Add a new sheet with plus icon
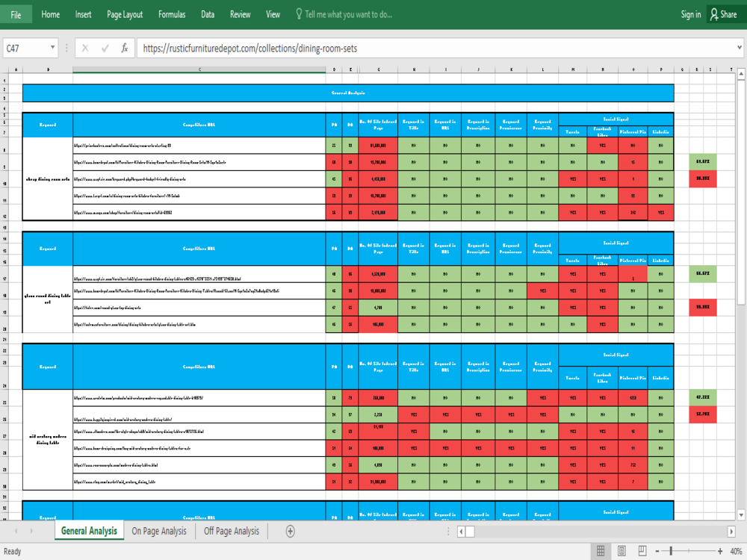747x560 pixels. point(291,531)
